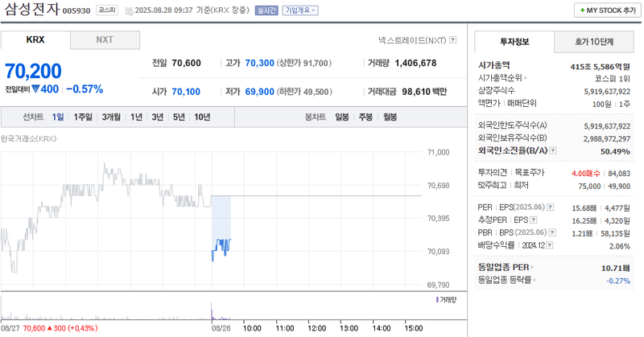
Task: Click the 4.00매수 investment opinion value
Action: tap(586, 174)
